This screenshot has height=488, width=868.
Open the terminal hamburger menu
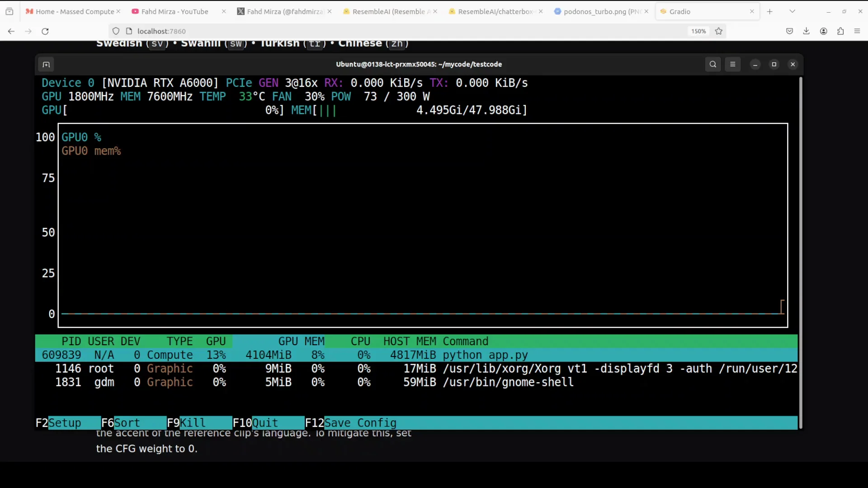click(x=733, y=64)
